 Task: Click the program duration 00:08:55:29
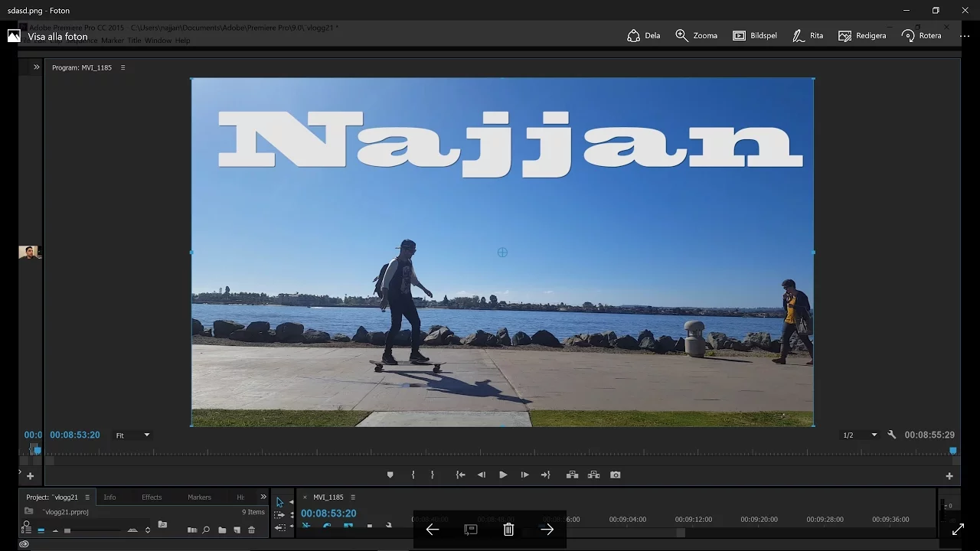[929, 435]
